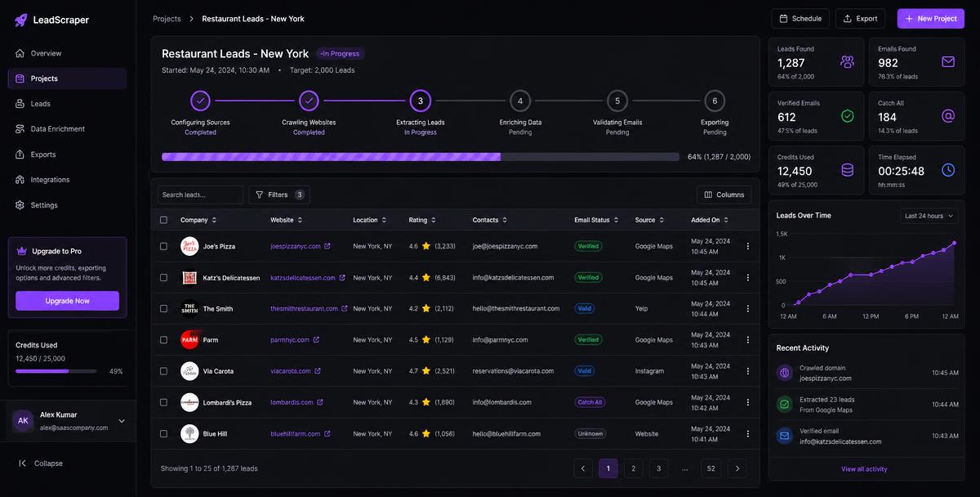Click the Settings gear icon in sidebar
Viewport: 980px width, 497px height.
point(20,205)
